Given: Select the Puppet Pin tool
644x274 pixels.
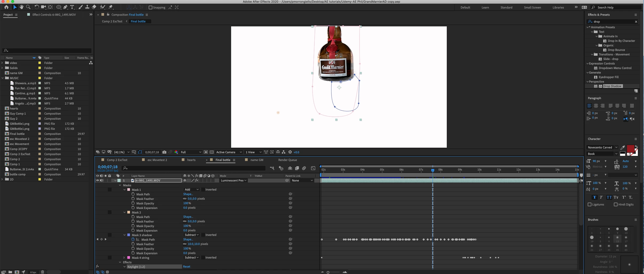Looking at the screenshot, I should click(111, 7).
